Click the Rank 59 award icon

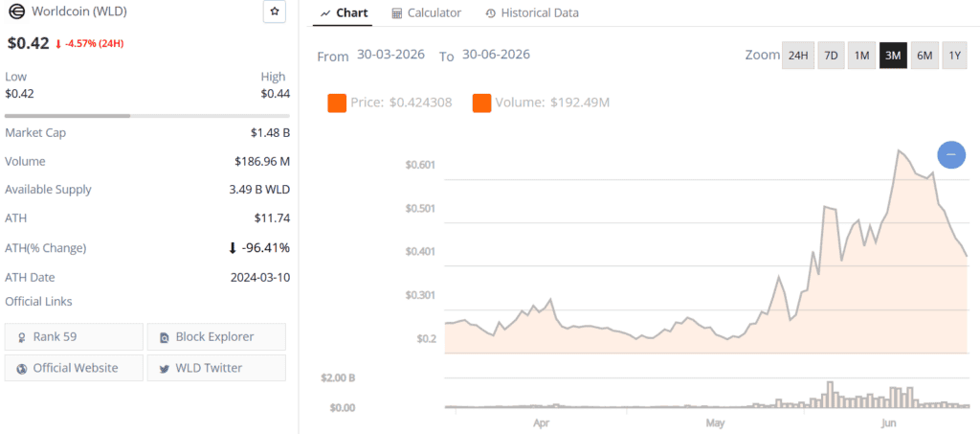tap(23, 337)
